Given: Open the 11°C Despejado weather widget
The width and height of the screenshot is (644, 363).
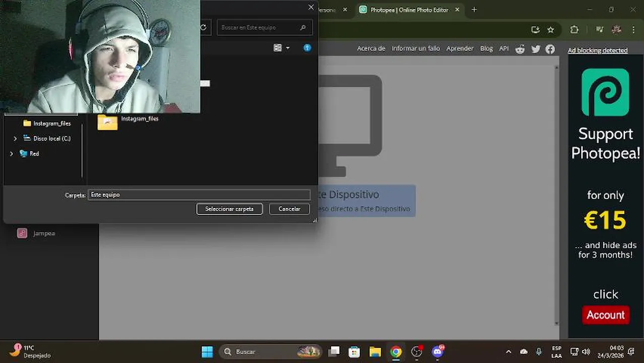Looking at the screenshot, I should pos(31,351).
